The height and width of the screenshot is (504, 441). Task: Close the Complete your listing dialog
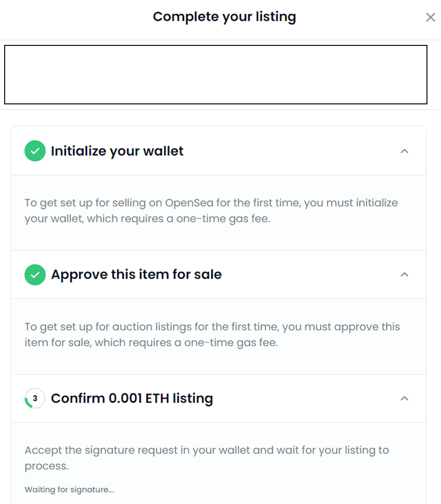coord(430,18)
